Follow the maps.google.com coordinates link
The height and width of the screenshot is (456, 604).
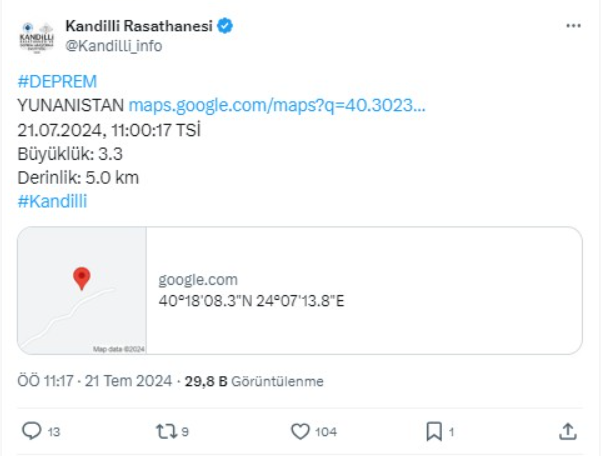(x=277, y=105)
